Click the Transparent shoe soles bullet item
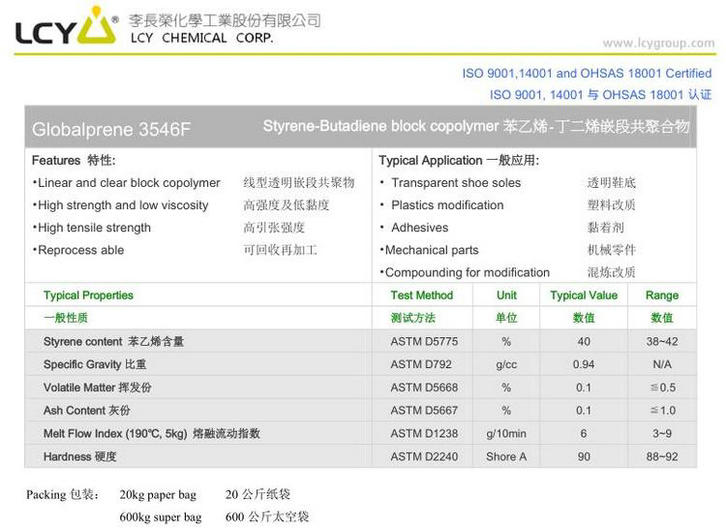This screenshot has height=528, width=726. coord(455,183)
